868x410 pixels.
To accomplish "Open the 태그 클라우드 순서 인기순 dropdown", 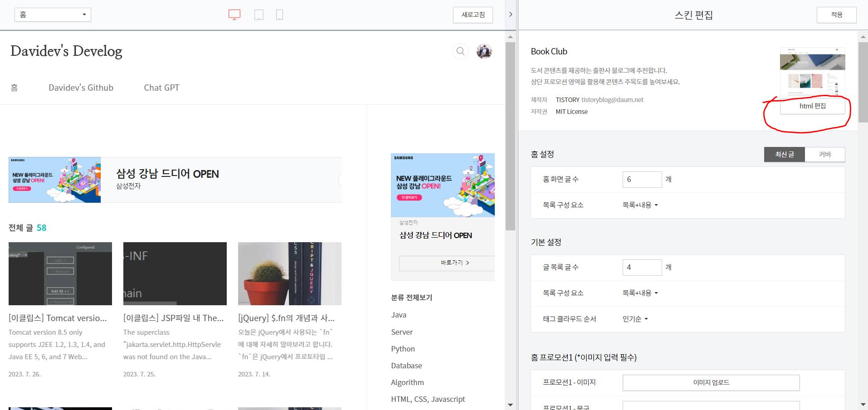I will click(x=635, y=319).
